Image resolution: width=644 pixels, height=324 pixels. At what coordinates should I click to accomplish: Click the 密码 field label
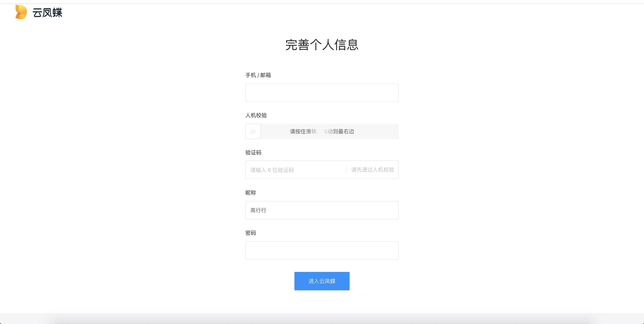[x=251, y=233]
